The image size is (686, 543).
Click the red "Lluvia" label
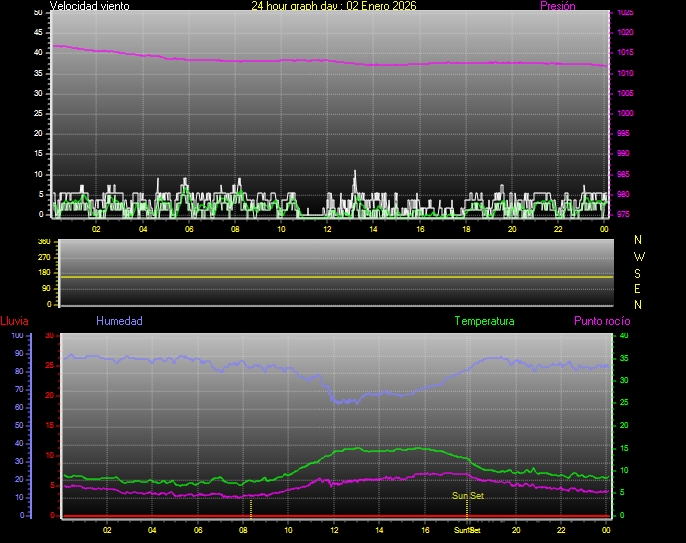point(14,321)
